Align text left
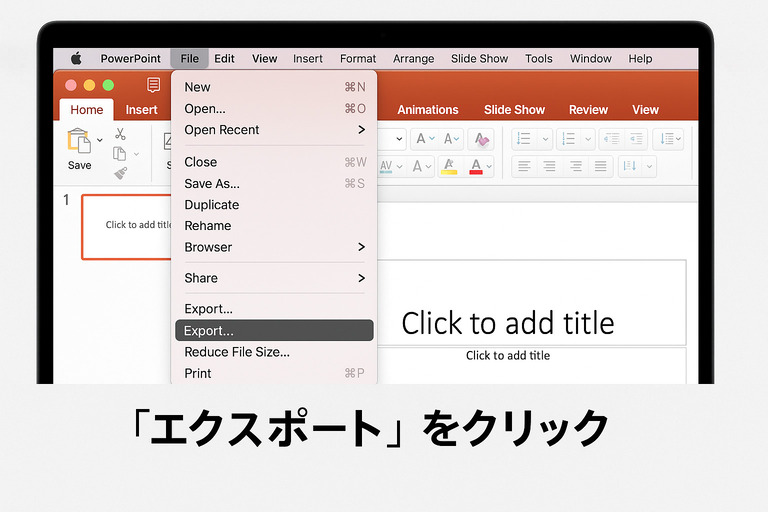The height and width of the screenshot is (512, 768). tap(524, 166)
